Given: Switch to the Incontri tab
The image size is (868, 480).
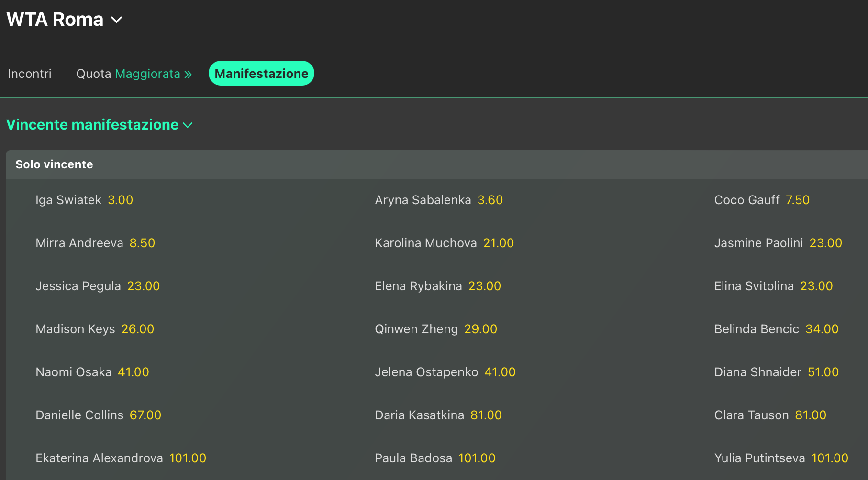Looking at the screenshot, I should point(29,74).
